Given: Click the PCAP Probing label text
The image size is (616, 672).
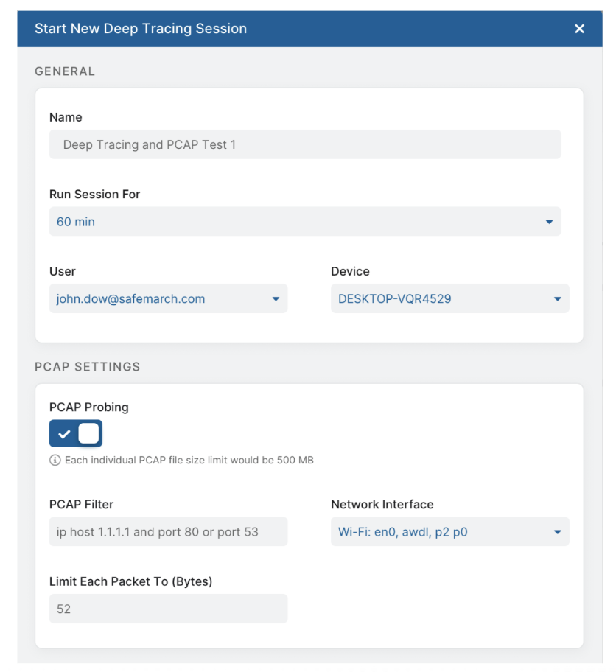Looking at the screenshot, I should pos(88,407).
